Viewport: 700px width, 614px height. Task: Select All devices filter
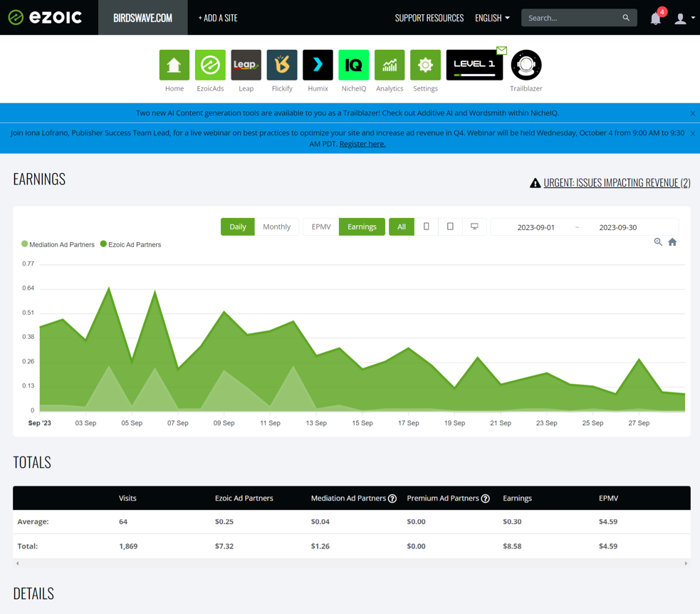tap(402, 227)
